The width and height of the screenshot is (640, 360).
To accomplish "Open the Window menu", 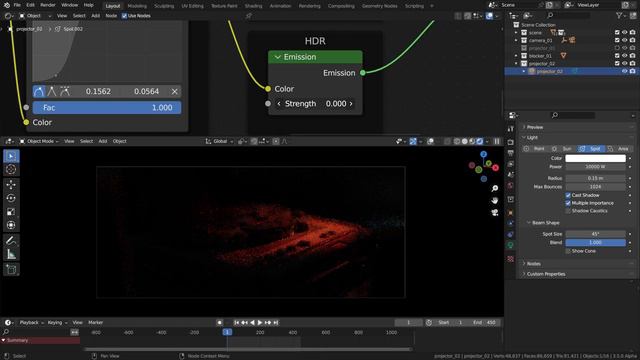I will pos(69,5).
